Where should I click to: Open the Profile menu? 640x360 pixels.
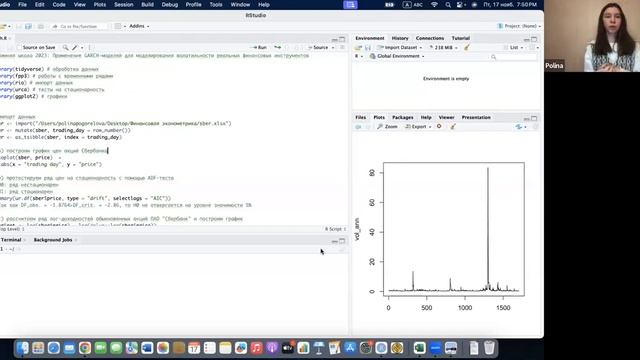tap(193, 4)
